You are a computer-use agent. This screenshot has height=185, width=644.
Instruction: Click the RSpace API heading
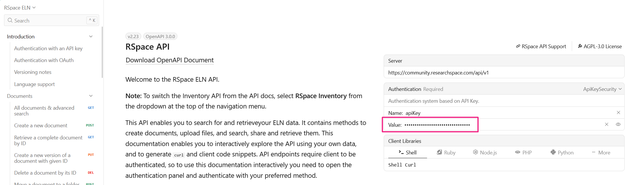pos(147,47)
